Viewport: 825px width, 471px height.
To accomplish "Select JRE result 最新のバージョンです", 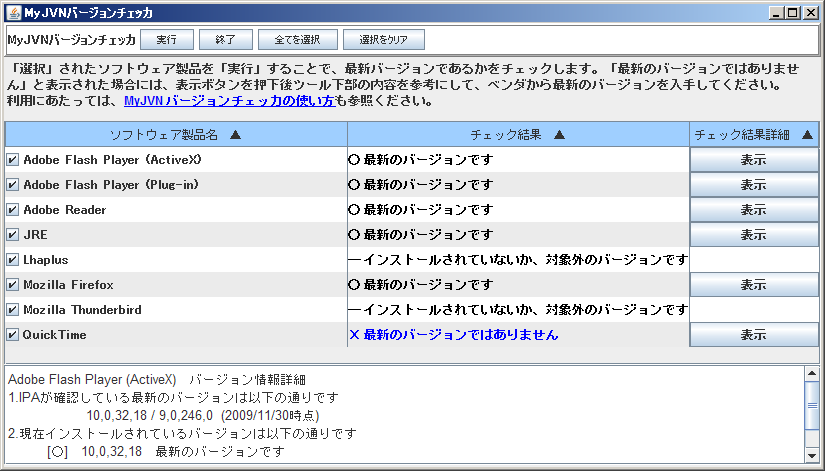I will 421,235.
